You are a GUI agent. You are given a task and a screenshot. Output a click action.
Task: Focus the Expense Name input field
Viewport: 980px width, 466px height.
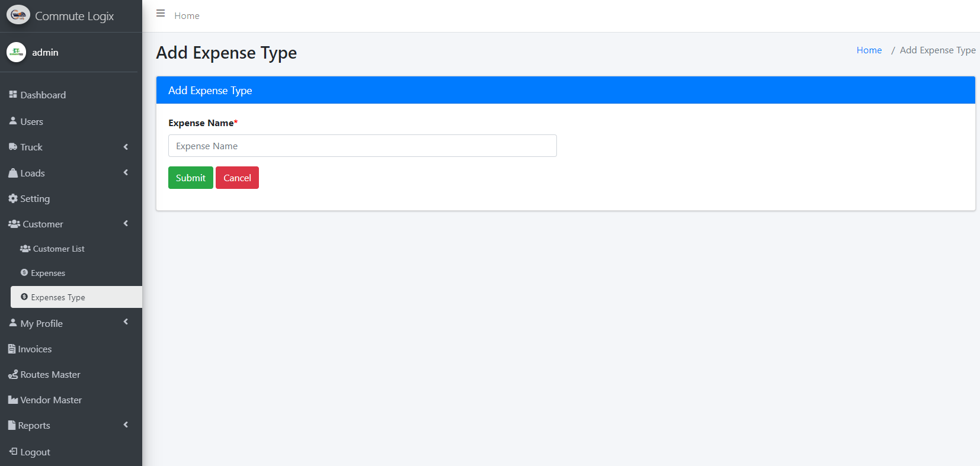[362, 146]
